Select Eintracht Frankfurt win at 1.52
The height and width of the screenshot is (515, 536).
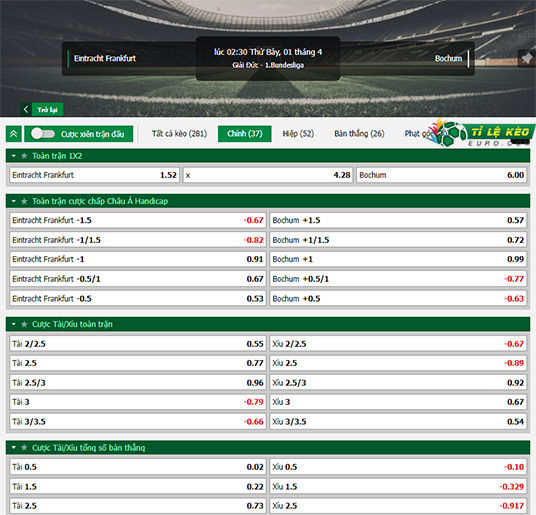(94, 175)
